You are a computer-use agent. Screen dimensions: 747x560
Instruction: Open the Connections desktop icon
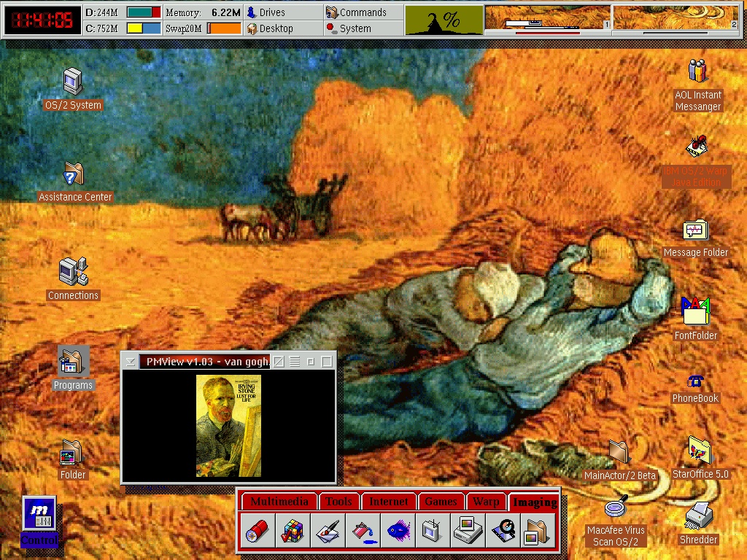coord(73,271)
